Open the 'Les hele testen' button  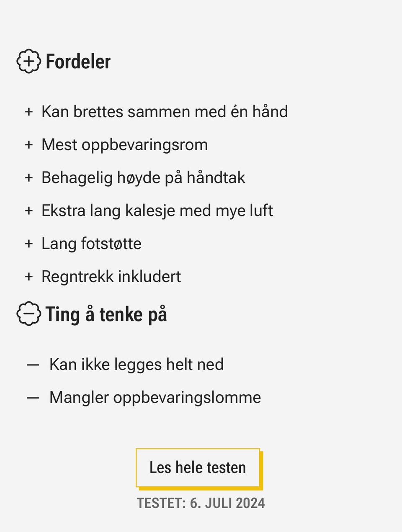198,468
